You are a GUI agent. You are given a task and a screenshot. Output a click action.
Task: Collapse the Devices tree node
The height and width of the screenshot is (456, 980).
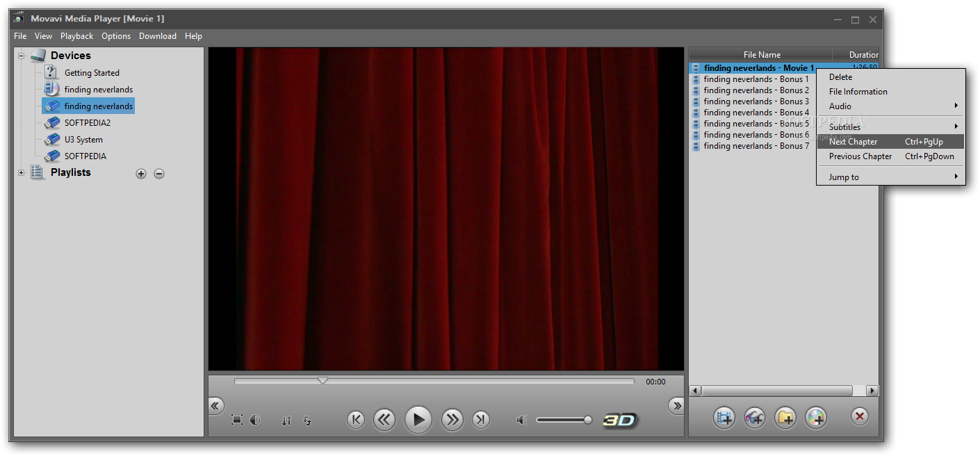tap(21, 56)
